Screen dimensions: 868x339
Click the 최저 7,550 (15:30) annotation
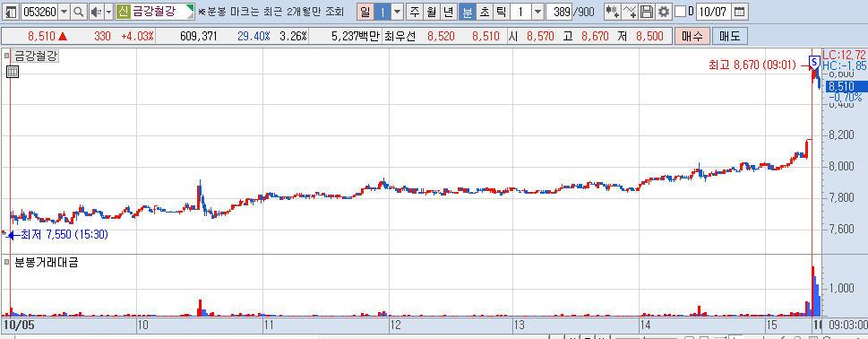point(64,235)
